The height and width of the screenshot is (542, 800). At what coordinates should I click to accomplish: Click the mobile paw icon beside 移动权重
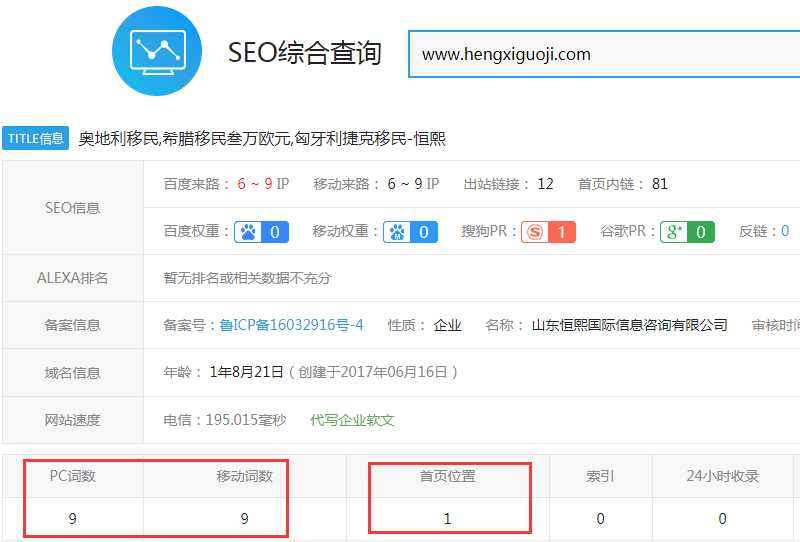click(398, 232)
